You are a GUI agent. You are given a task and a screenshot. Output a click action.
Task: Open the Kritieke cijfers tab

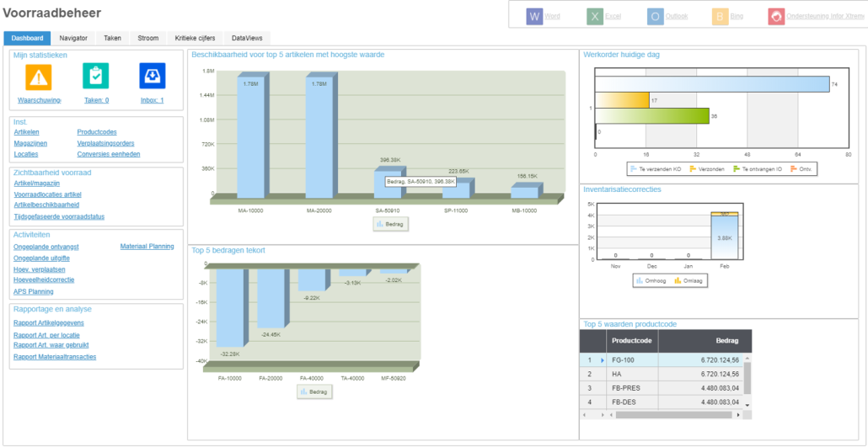click(x=195, y=38)
